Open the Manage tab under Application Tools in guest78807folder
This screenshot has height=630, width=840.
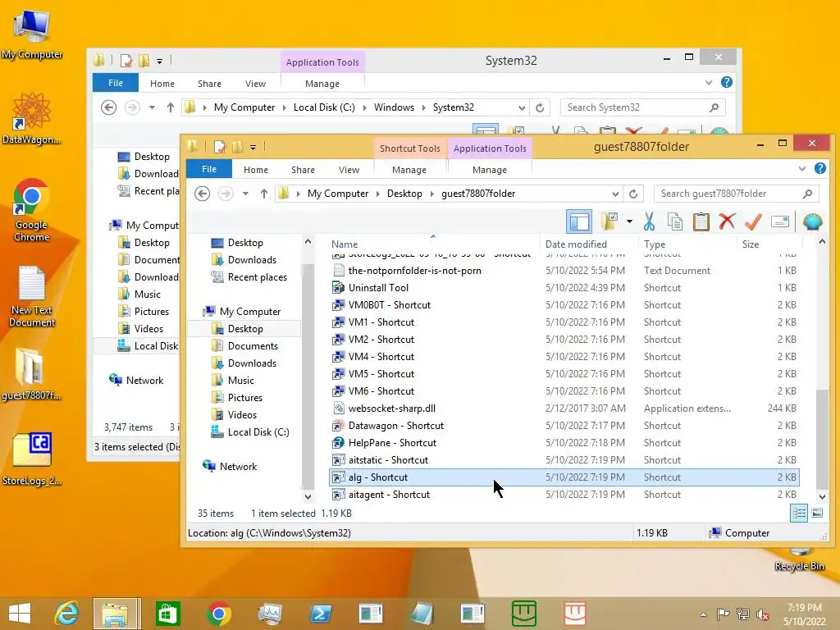point(489,170)
